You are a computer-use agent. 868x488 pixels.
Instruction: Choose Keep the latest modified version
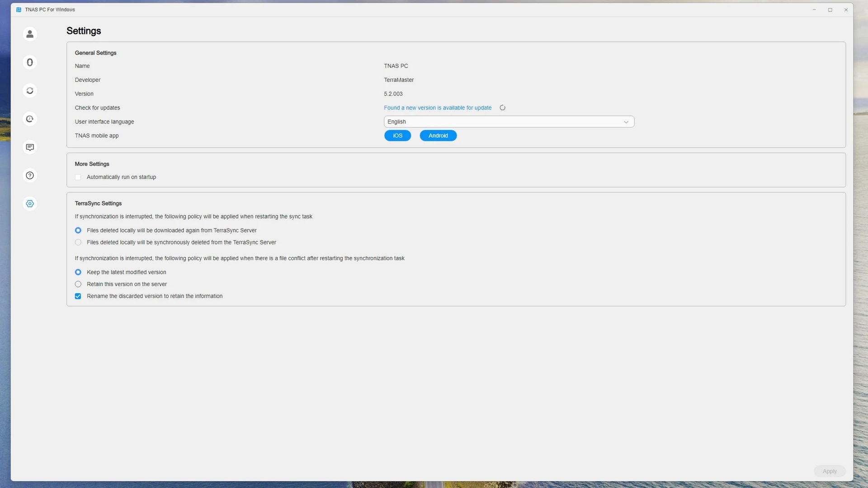point(78,272)
